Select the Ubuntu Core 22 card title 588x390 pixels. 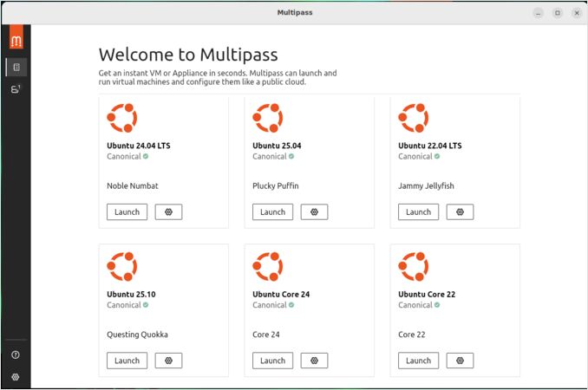click(x=427, y=295)
